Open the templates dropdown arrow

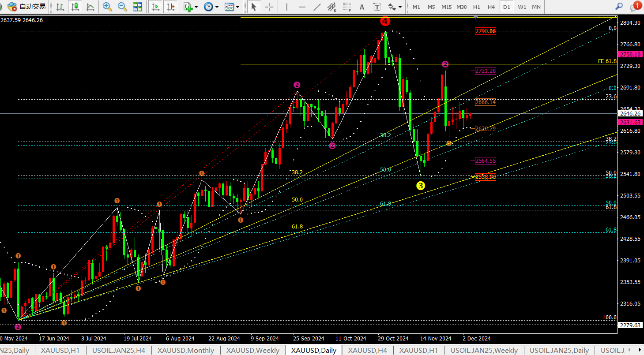[x=237, y=7]
